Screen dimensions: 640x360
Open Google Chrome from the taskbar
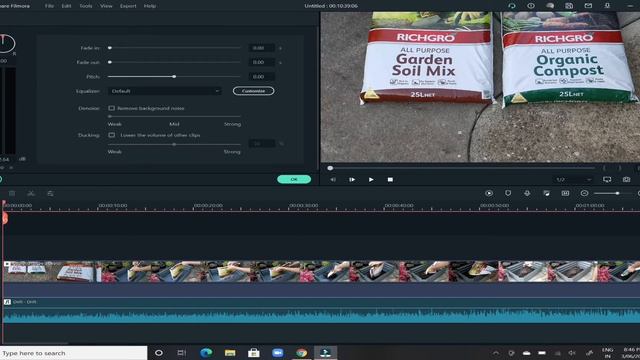302,353
